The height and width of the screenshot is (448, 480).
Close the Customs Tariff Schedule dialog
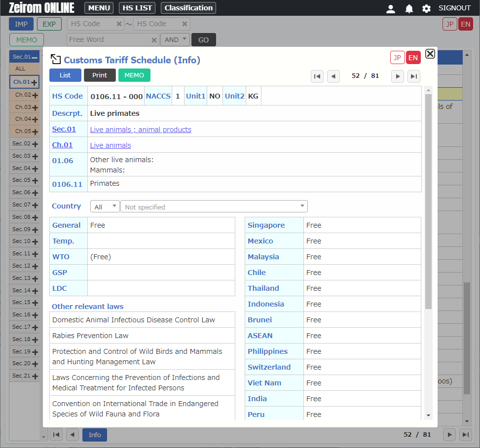coord(430,54)
